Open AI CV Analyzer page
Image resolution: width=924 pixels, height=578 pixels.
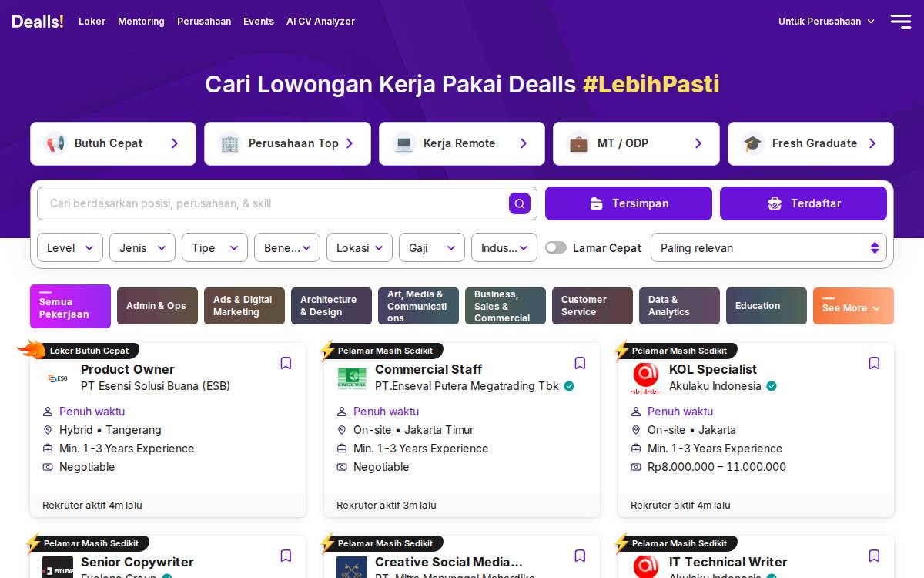(x=320, y=22)
